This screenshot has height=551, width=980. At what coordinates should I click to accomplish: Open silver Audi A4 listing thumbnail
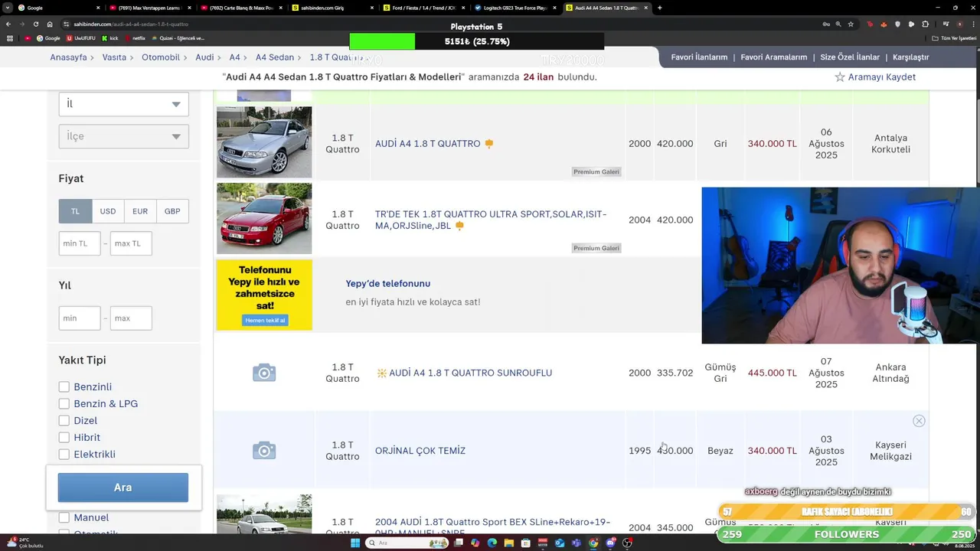[264, 142]
